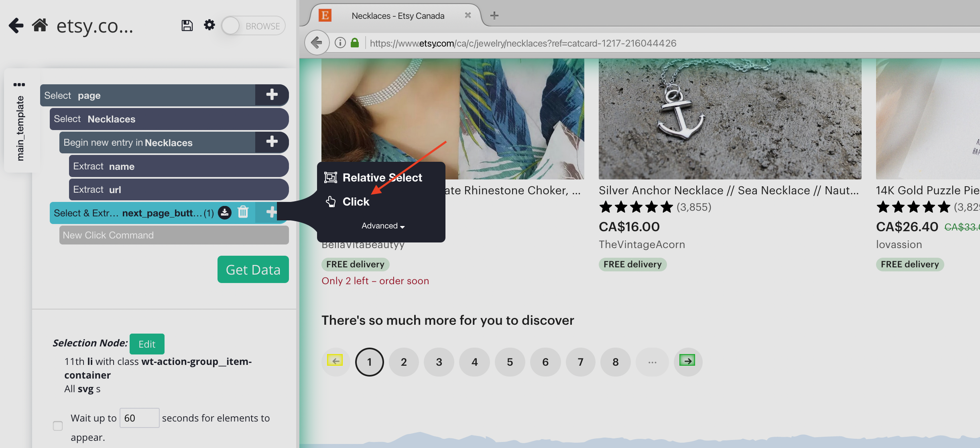Image resolution: width=980 pixels, height=448 pixels.
Task: Select the 'Select Necklaces' command
Action: coord(169,119)
